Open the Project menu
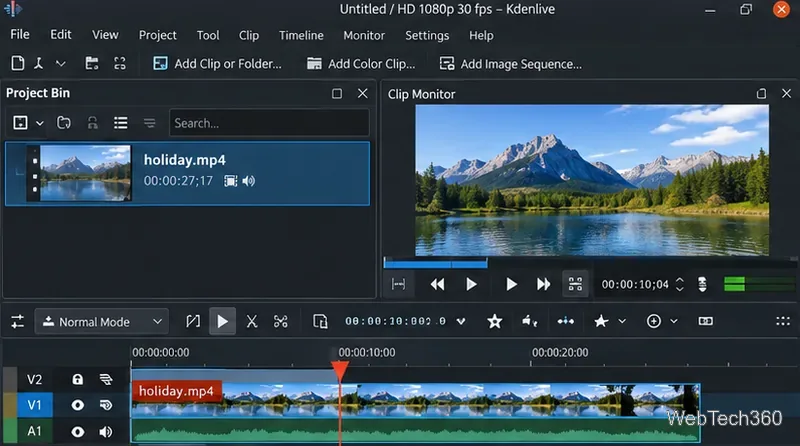 pos(158,35)
